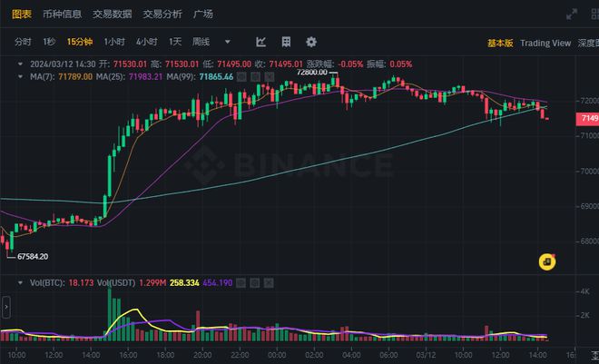The height and width of the screenshot is (364, 599).
Task: Switch to the 币种信息 tab
Action: click(62, 14)
